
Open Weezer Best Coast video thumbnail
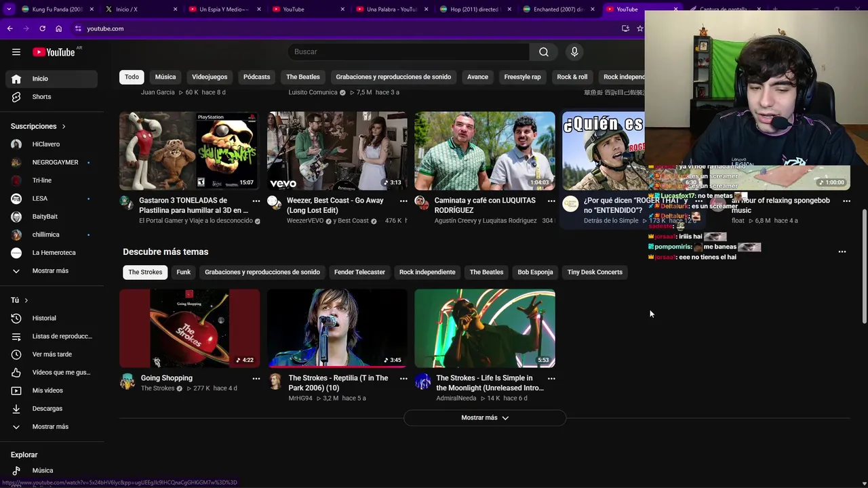(337, 150)
